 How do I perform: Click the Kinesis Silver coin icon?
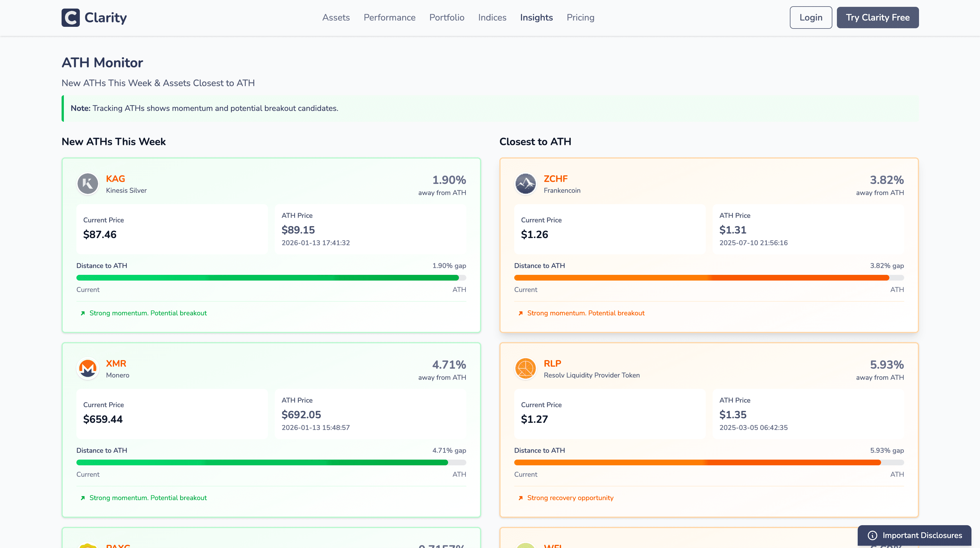88,184
